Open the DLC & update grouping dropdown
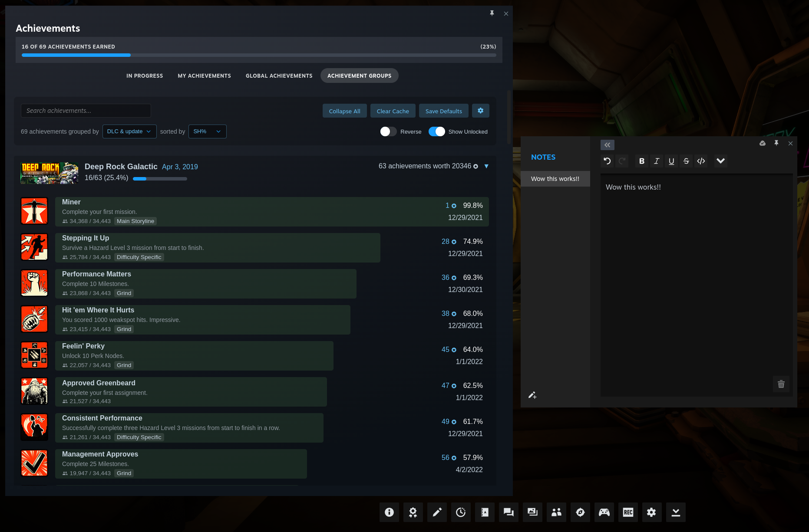809x532 pixels. [129, 131]
